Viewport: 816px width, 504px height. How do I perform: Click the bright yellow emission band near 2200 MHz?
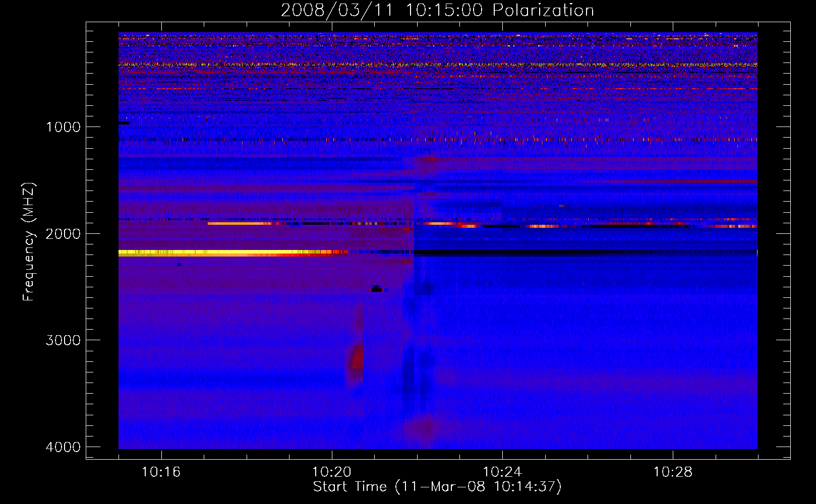[232, 253]
